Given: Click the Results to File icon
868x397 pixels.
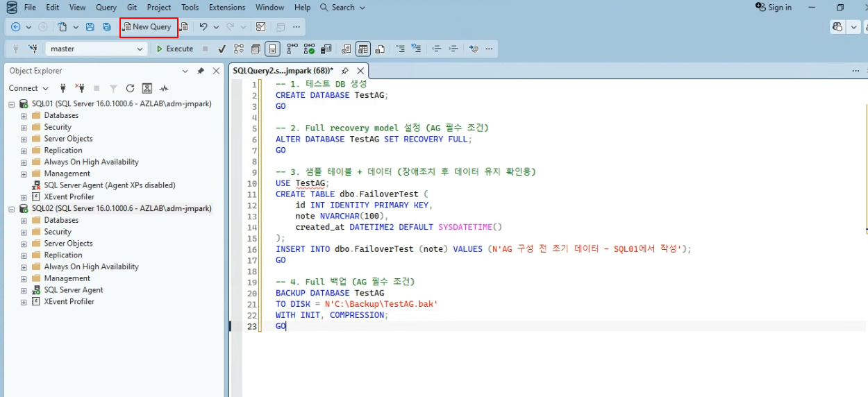Looking at the screenshot, I should [380, 49].
